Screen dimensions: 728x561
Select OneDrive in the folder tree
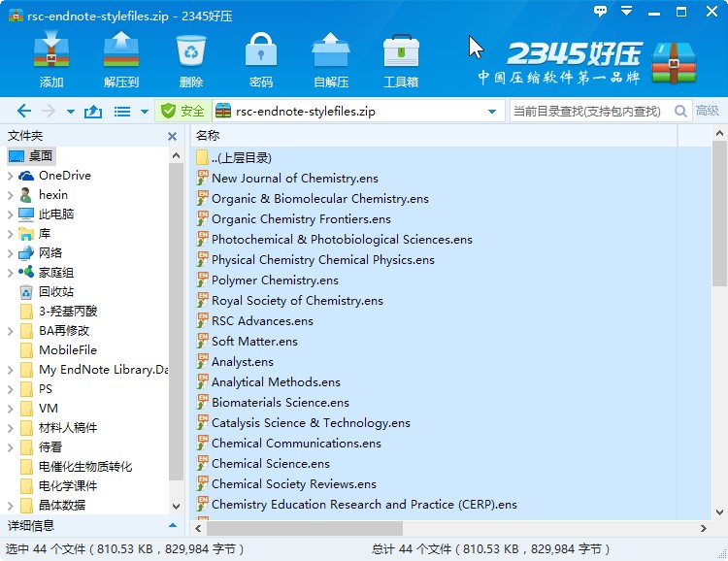pyautogui.click(x=54, y=176)
